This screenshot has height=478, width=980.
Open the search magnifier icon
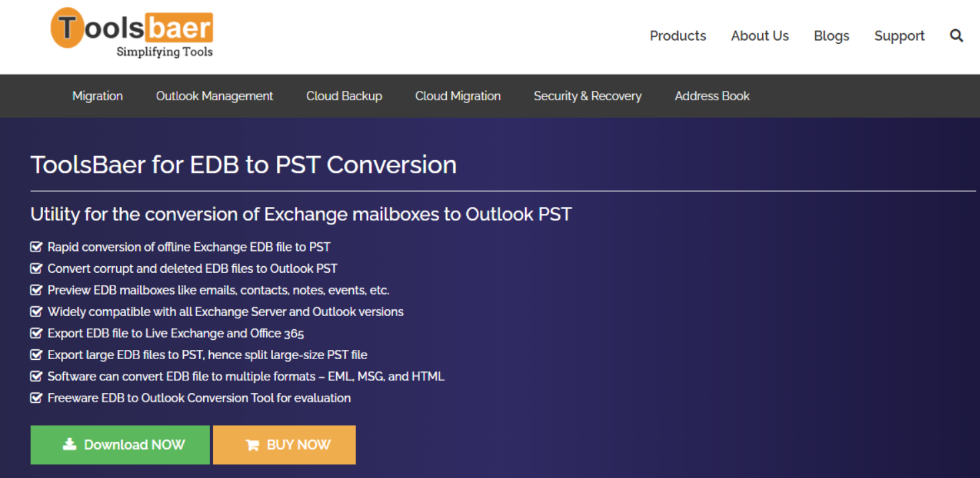coord(956,36)
